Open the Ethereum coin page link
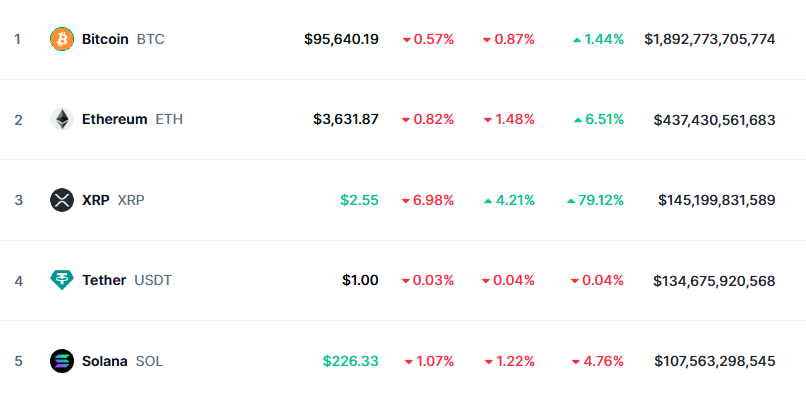Screen dimensions: 806x400 click(x=114, y=120)
